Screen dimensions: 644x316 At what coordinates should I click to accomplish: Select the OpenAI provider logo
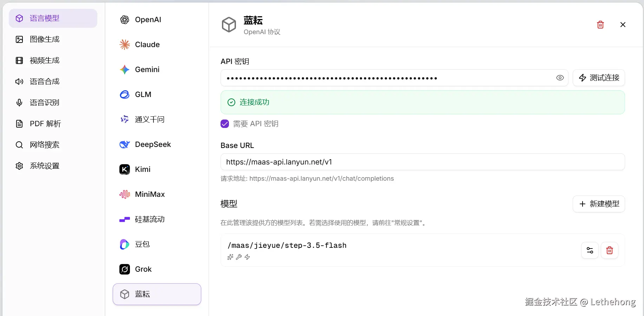click(x=125, y=20)
